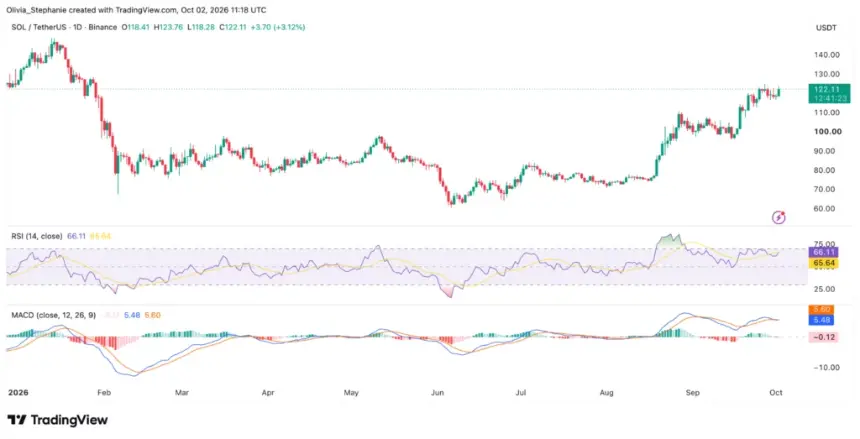Click the 25.00 RSI axis label
The image size is (860, 439).
tap(824, 289)
